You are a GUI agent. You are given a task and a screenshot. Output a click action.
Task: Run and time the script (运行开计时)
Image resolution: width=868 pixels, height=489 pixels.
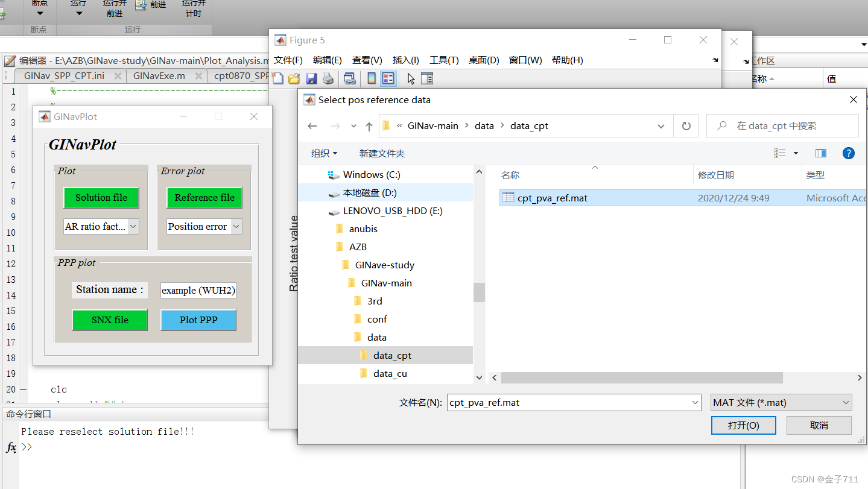coord(193,8)
